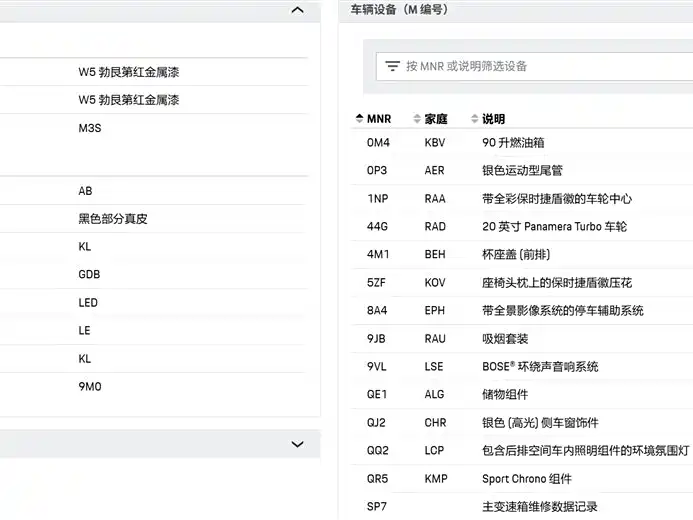This screenshot has height=520, width=693.
Task: Click description 座椅头枕上的保时捷盾徽压花
Action: (557, 283)
